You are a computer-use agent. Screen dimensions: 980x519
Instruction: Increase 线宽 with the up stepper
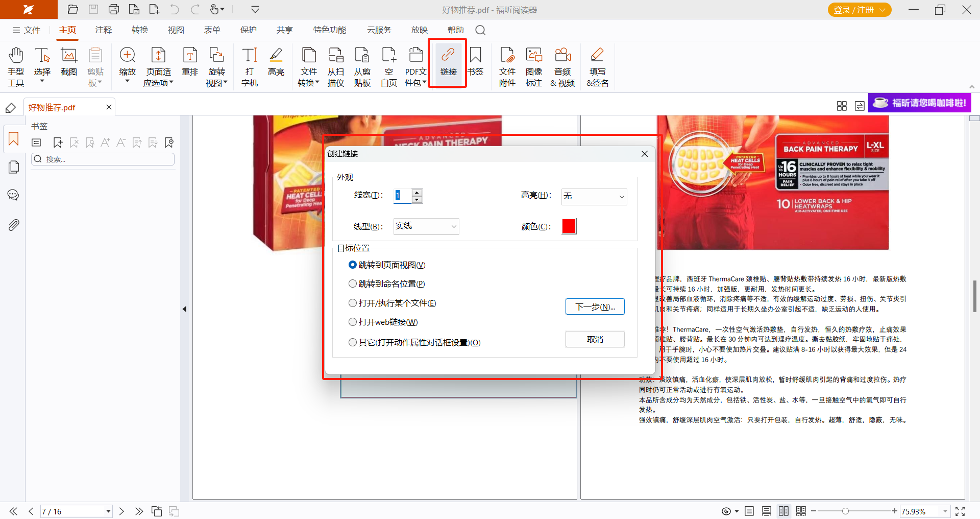point(417,193)
